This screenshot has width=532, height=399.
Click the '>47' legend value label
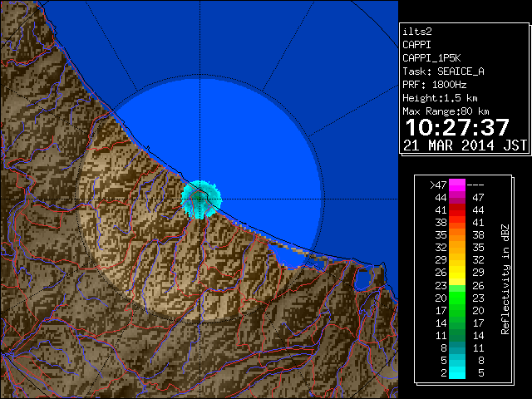click(438, 185)
